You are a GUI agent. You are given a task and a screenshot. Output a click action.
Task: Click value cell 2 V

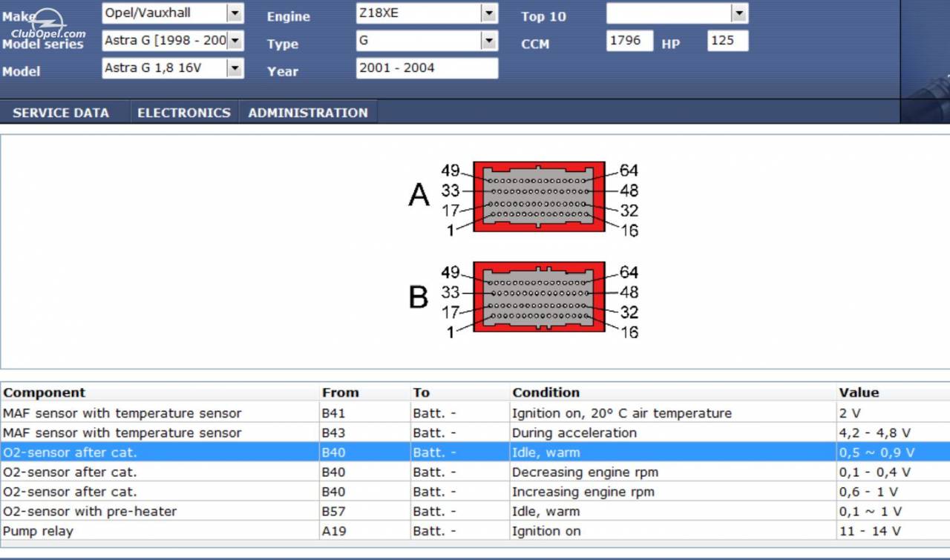coord(893,413)
